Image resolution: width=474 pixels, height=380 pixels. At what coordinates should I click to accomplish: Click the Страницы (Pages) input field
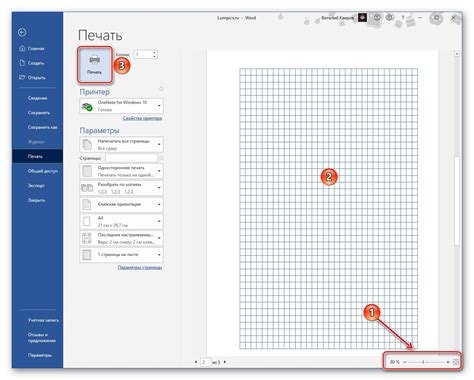[131, 158]
